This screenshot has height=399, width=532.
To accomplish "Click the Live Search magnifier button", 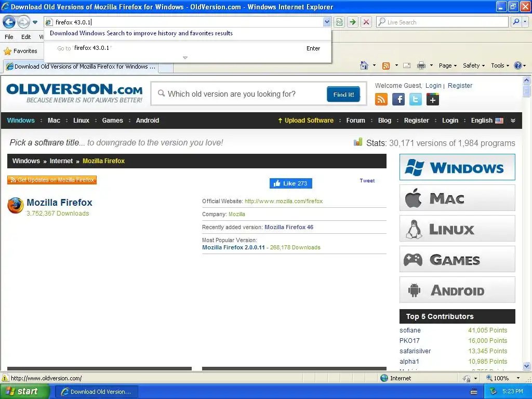I will pyautogui.click(x=516, y=22).
